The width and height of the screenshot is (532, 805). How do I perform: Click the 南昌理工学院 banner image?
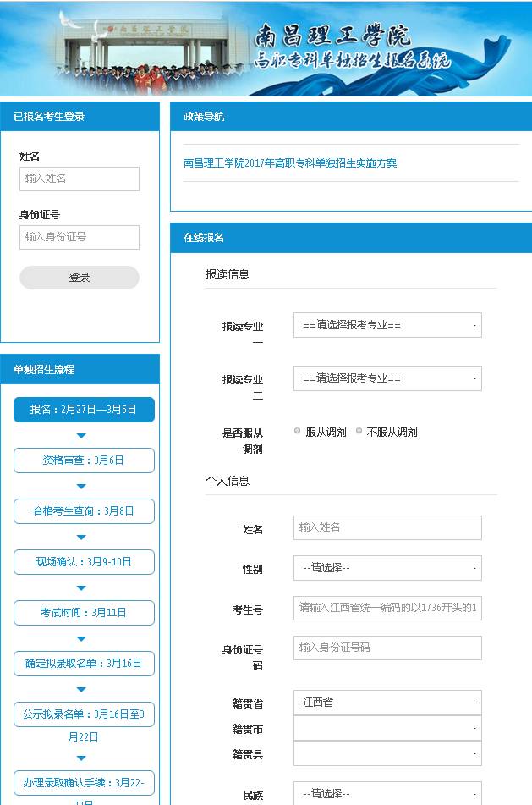[x=266, y=48]
